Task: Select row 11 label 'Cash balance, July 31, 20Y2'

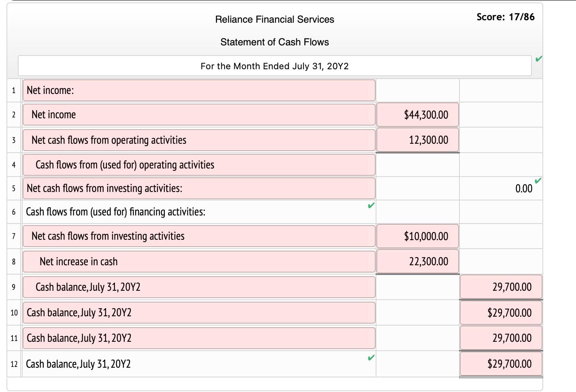Action: tap(199, 338)
